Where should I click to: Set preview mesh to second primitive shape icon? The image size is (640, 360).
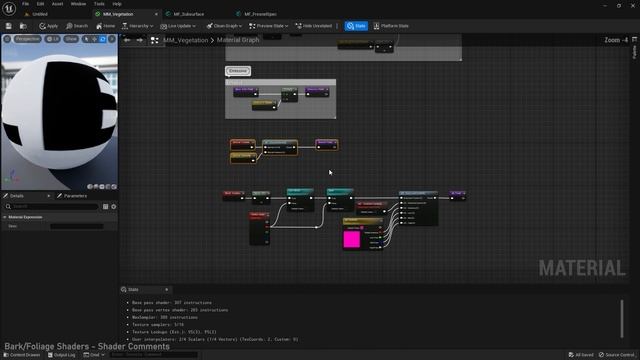[96, 187]
